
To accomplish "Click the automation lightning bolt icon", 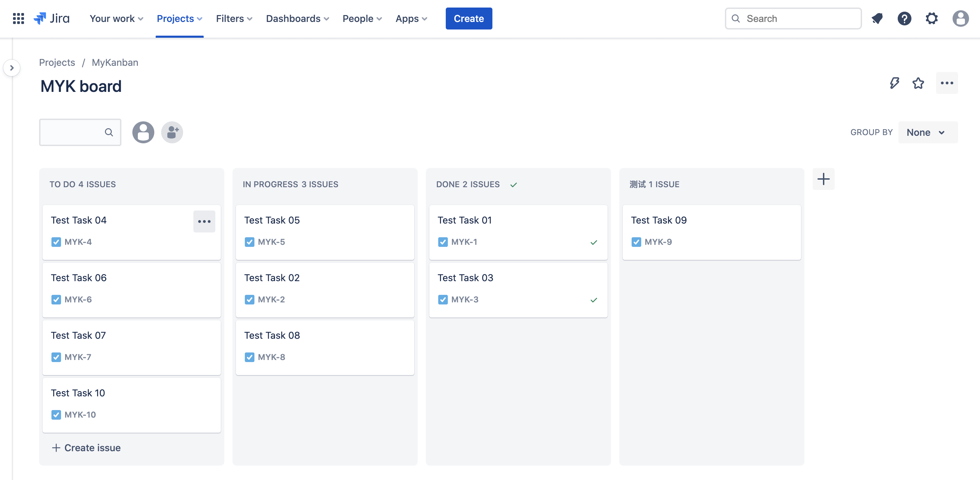I will pos(894,83).
